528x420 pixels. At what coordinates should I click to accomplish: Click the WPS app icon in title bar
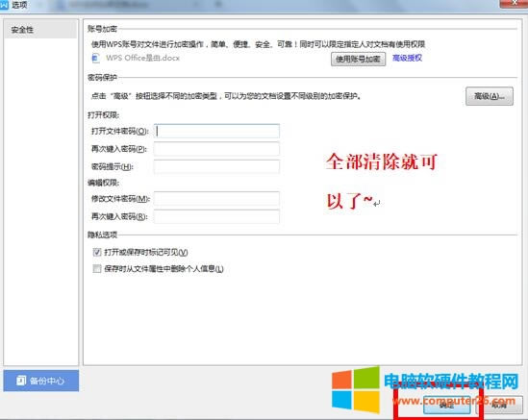(x=4, y=5)
